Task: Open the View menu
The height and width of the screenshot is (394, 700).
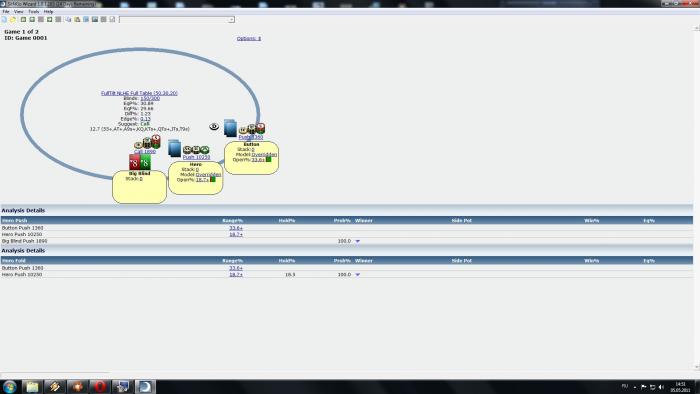Action: click(19, 12)
